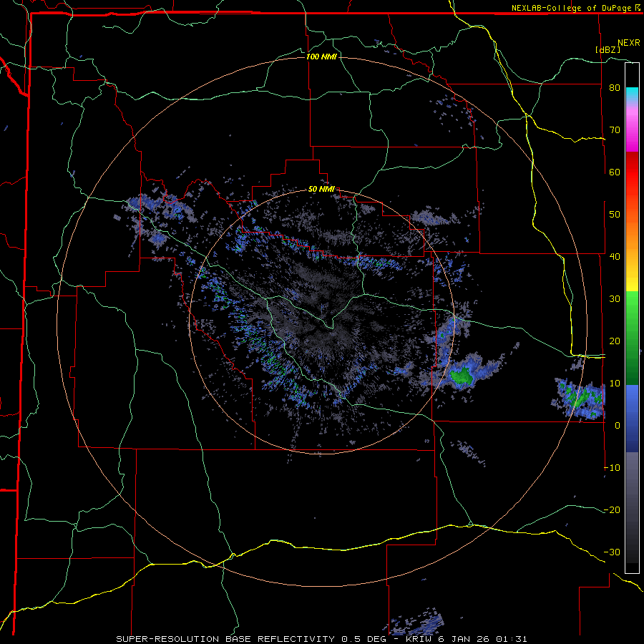
Task: Click the orange band of the color bar
Action: click(x=632, y=234)
